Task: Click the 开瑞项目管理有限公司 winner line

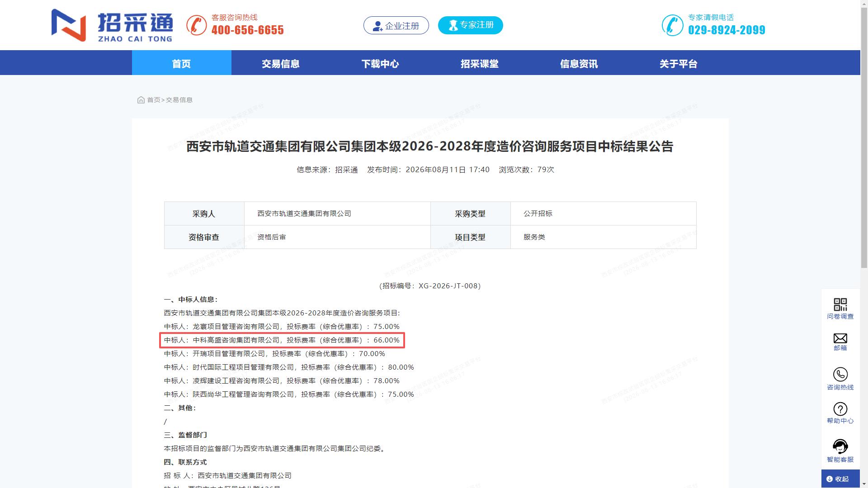Action: 274,354
